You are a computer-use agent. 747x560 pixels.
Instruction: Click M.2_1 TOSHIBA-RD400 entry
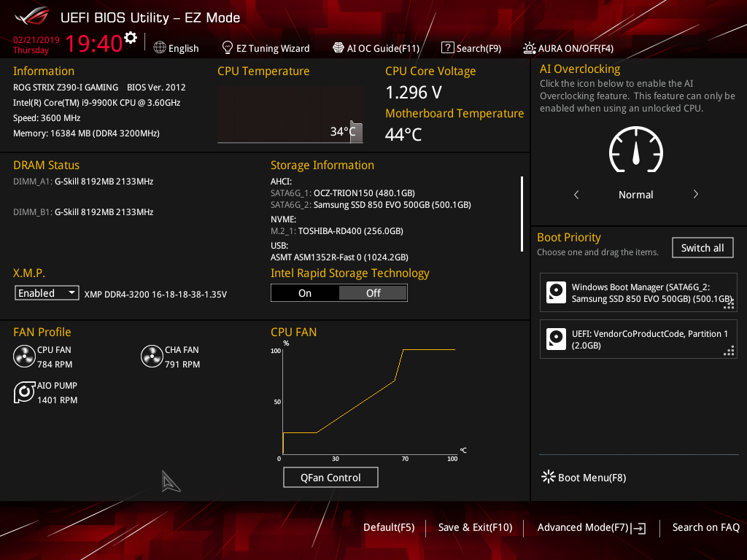tap(337, 231)
